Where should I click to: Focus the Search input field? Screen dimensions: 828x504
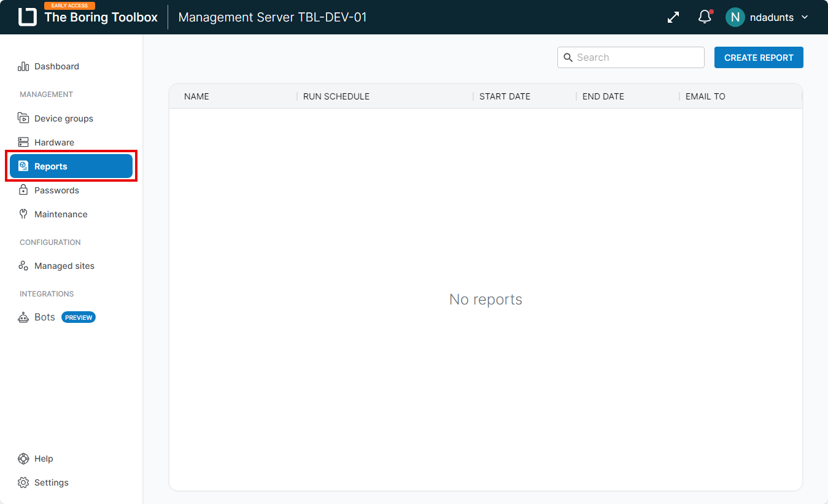pyautogui.click(x=638, y=58)
